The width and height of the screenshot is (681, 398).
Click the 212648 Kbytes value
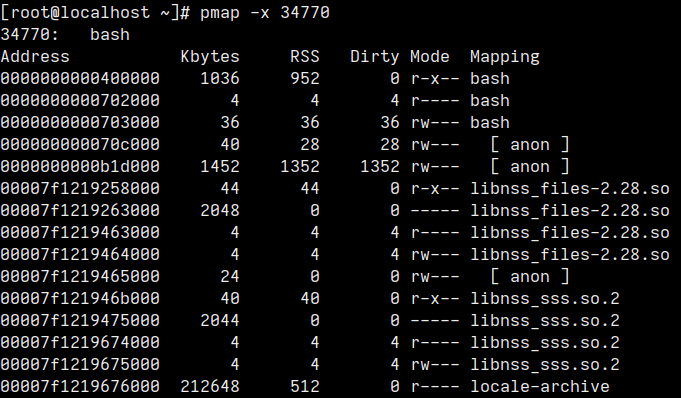(x=210, y=386)
